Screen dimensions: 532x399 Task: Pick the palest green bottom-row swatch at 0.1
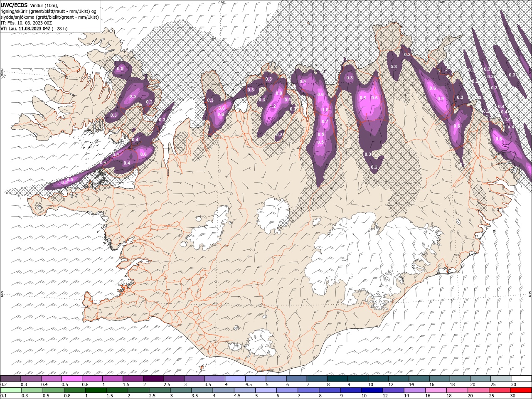(x=11, y=390)
